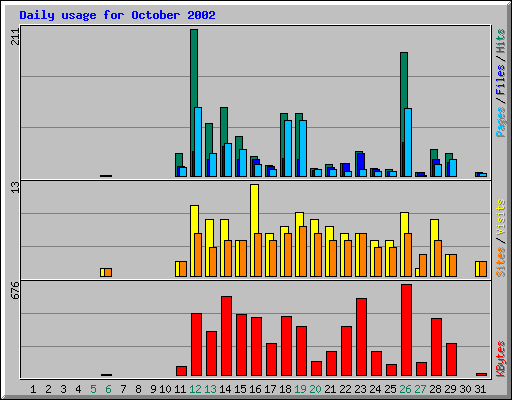512x400 pixels.
Task: Click the green "Hits" legend label
Action: point(501,41)
